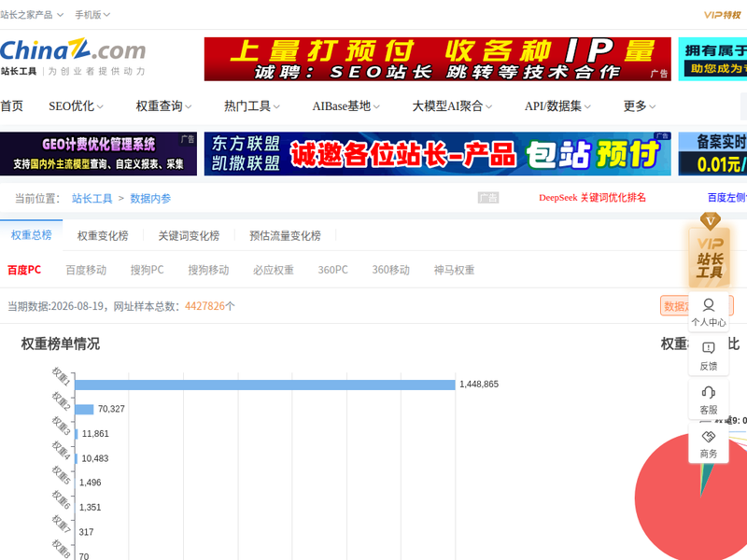
Task: Select the 360PC filter
Action: pos(332,270)
